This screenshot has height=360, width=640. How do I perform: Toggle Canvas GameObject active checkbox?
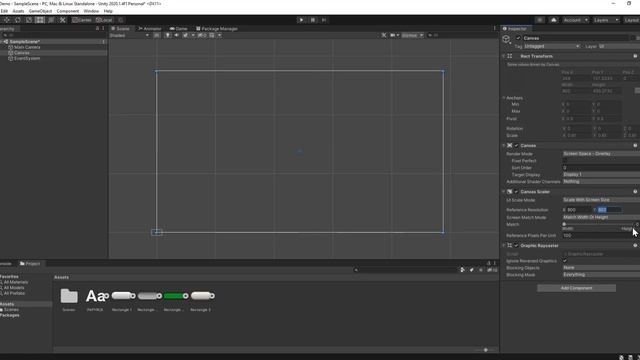518,38
